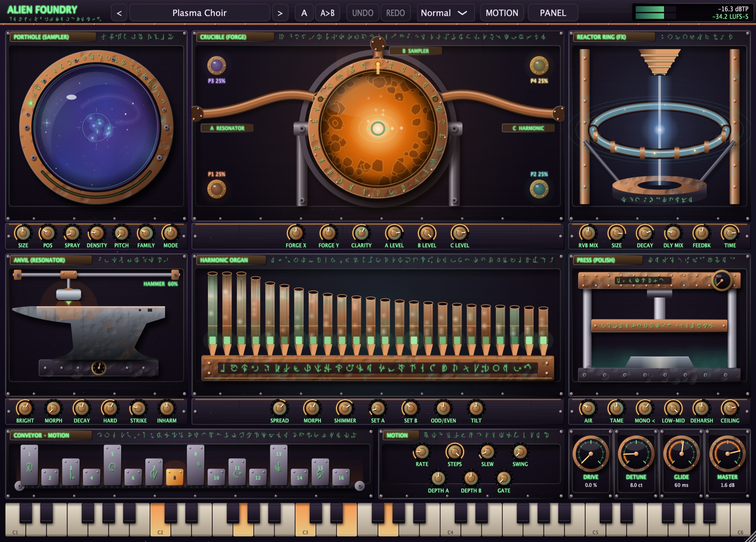
Task: Toggle conveyor step 16
Action: tap(341, 477)
